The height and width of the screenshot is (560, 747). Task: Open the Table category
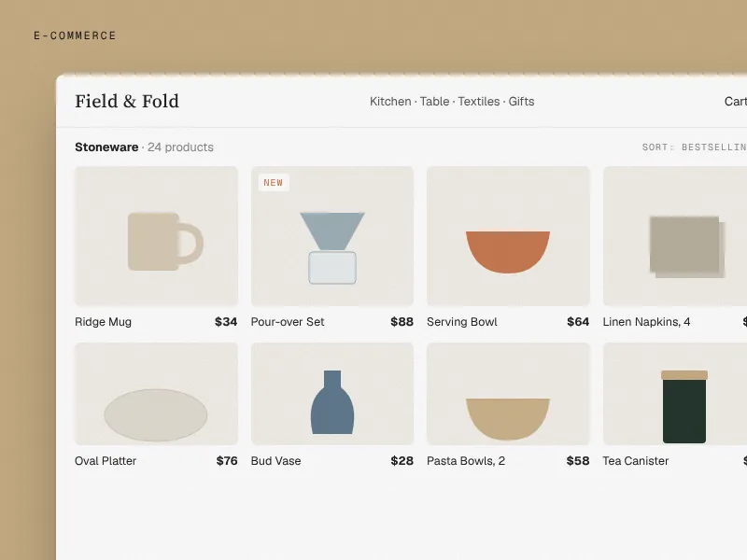point(434,102)
